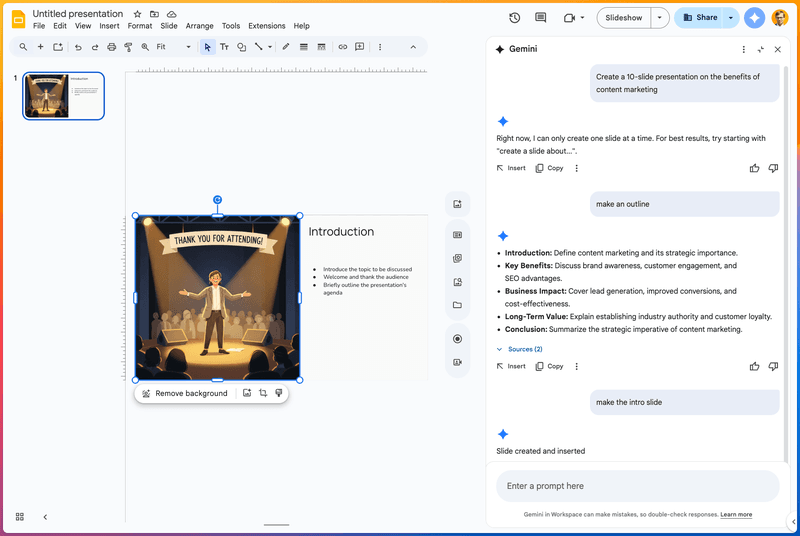
Task: Insert the outline response into slide
Action: click(511, 366)
